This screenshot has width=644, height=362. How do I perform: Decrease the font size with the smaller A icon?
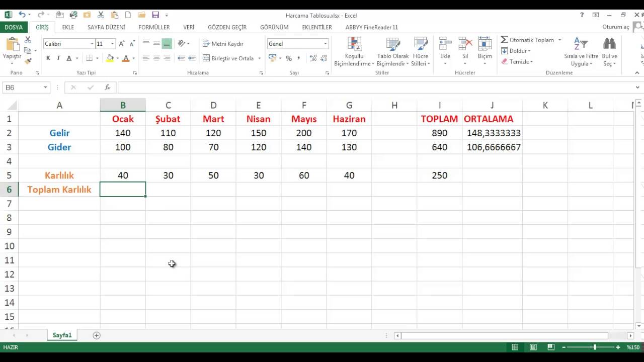click(131, 44)
